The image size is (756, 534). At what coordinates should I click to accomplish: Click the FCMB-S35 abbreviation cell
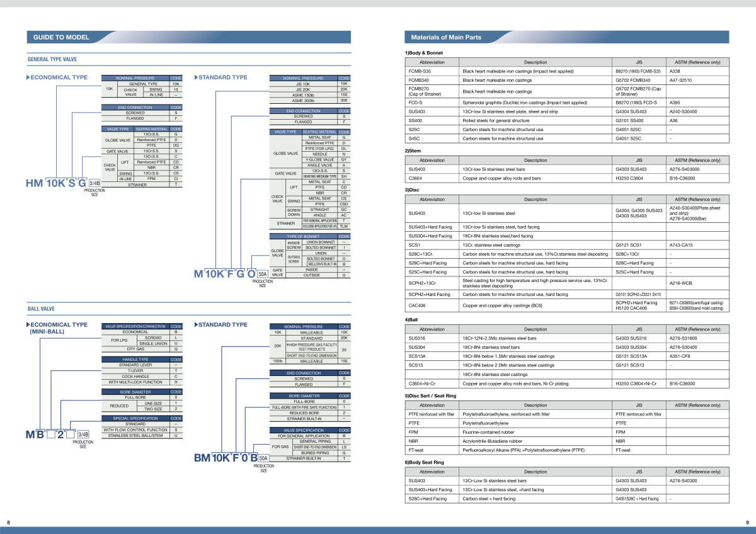420,72
